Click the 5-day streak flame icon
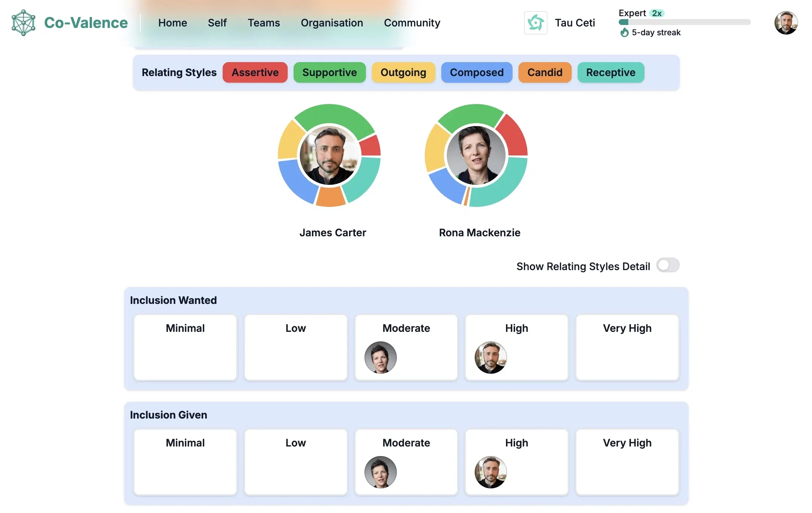812x513 pixels. pos(624,33)
